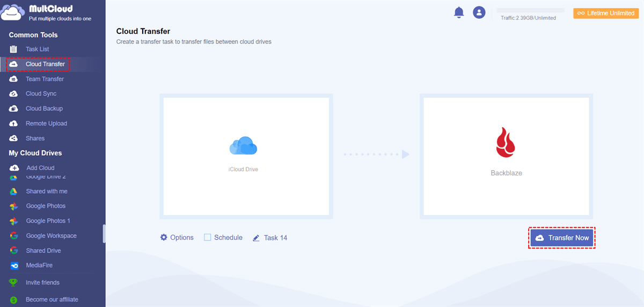Click the Shares sidebar icon
This screenshot has height=307, width=644.
14,138
